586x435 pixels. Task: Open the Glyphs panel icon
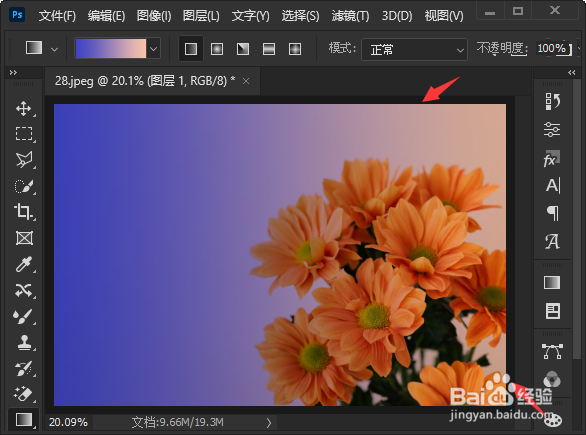pyautogui.click(x=552, y=241)
